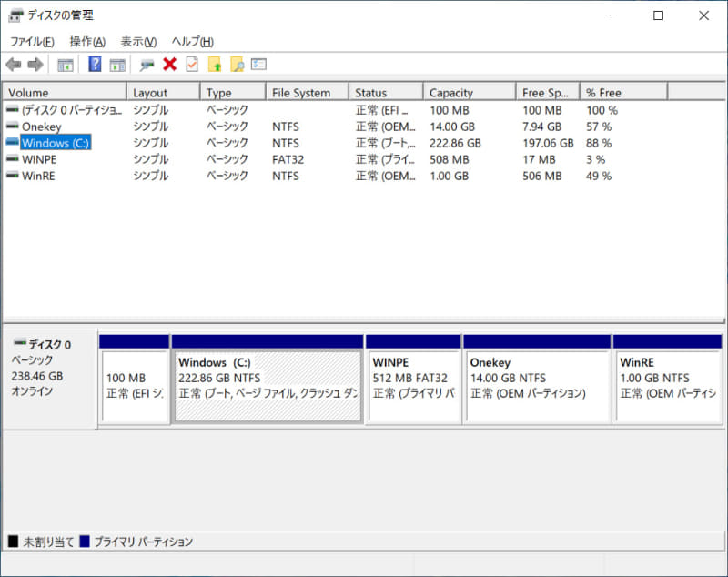This screenshot has height=577, width=728.
Task: Select the (ディスク 0 パーティション volume row
Action: point(72,110)
